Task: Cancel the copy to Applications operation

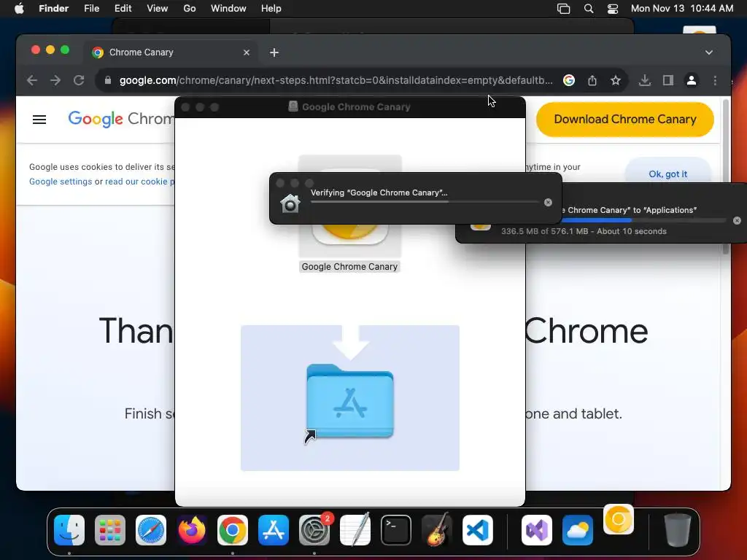Action: coord(737,220)
